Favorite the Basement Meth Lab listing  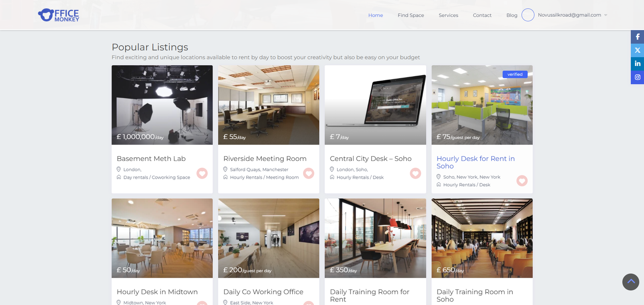(x=202, y=173)
